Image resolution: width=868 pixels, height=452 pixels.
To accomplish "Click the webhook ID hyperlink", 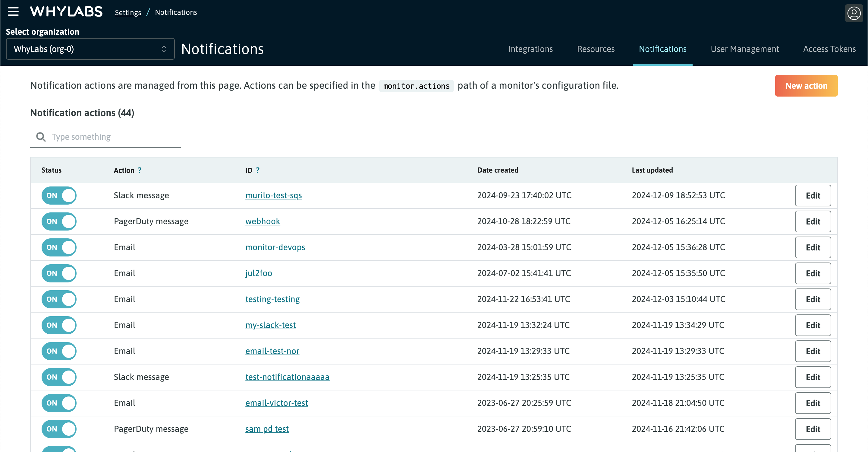I will 262,221.
